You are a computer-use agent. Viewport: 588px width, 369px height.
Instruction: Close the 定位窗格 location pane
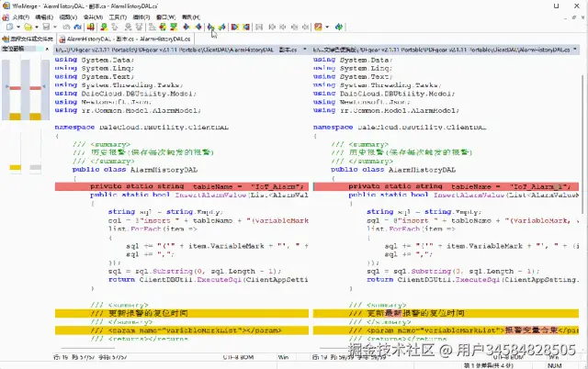coord(47,49)
